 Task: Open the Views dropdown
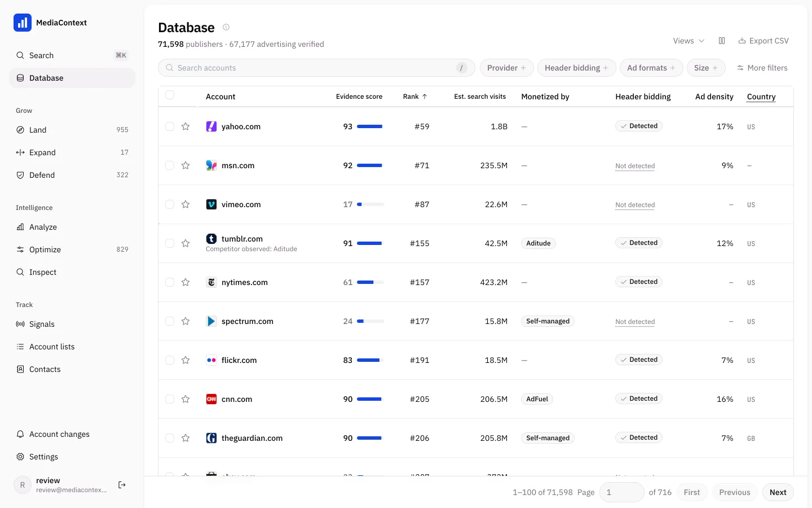click(x=689, y=41)
